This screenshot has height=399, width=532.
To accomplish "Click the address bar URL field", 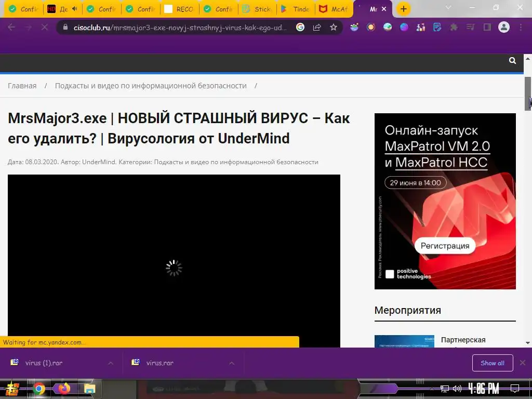I will (180, 28).
